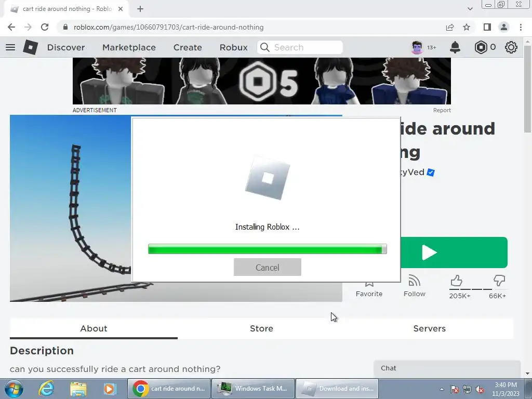This screenshot has height=399, width=532.
Task: Launch Internet Explorer from taskbar
Action: click(46, 389)
